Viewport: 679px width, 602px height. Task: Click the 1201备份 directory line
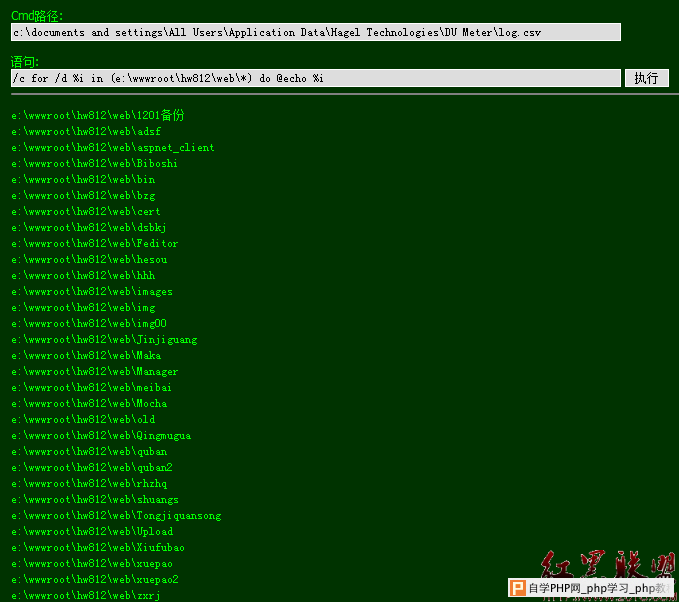click(x=98, y=115)
